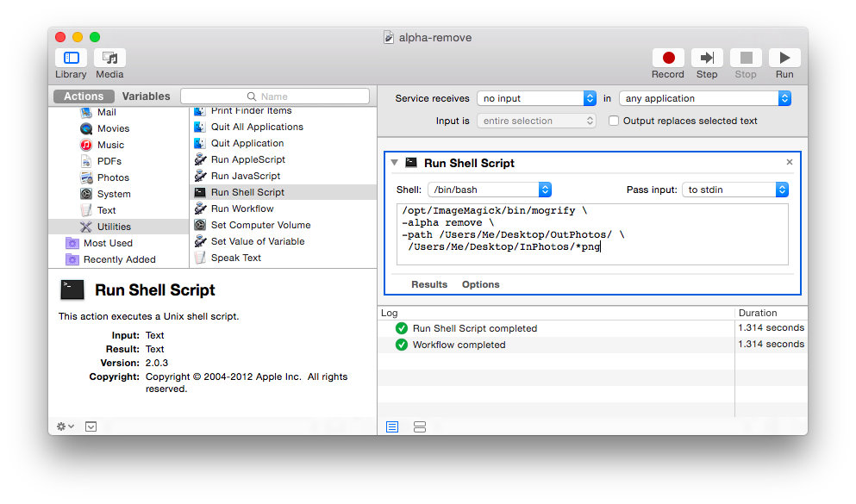Select the PDFs category

click(x=109, y=161)
